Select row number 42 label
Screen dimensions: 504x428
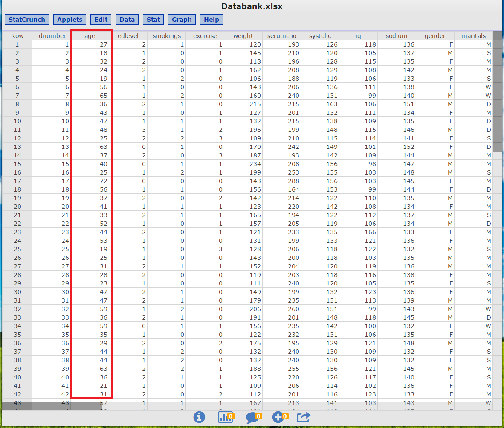click(17, 394)
